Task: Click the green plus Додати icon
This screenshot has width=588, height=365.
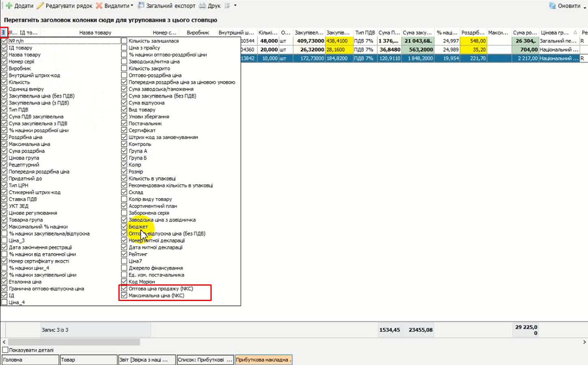Action: point(9,6)
